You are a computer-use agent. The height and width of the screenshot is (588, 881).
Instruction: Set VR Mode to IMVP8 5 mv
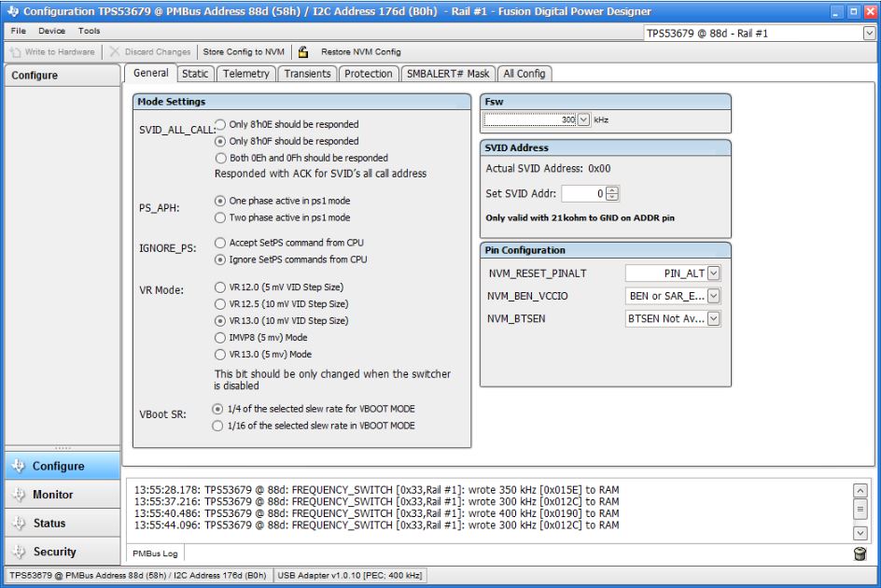220,338
